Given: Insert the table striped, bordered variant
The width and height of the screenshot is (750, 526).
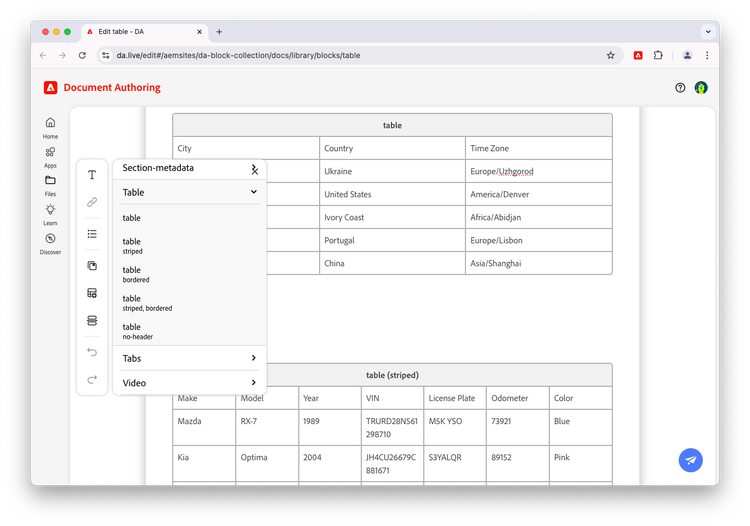Looking at the screenshot, I should click(190, 303).
